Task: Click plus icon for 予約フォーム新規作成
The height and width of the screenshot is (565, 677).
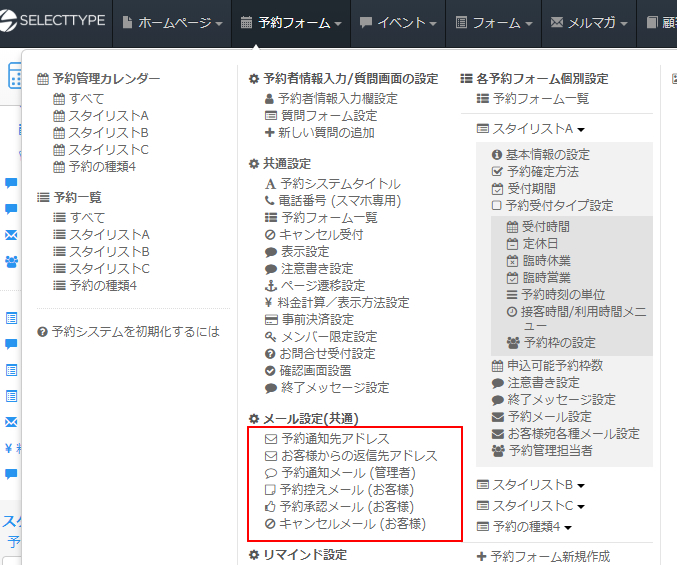Action: pyautogui.click(x=482, y=557)
